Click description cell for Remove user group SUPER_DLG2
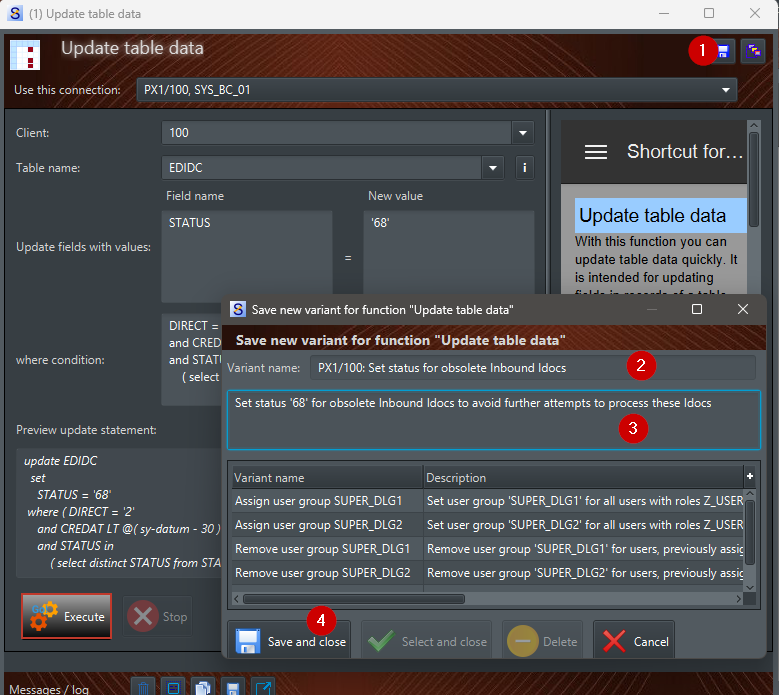This screenshot has height=695, width=779. pyautogui.click(x=584, y=573)
